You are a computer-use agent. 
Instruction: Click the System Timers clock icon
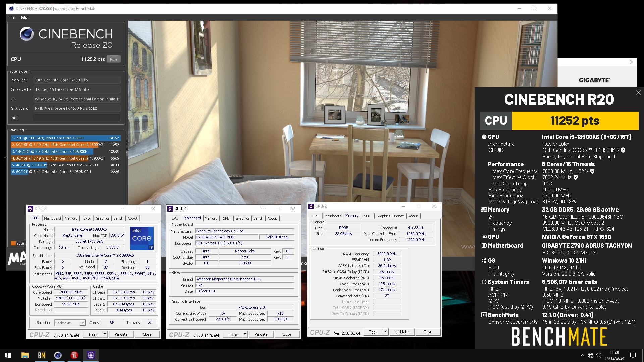(484, 282)
